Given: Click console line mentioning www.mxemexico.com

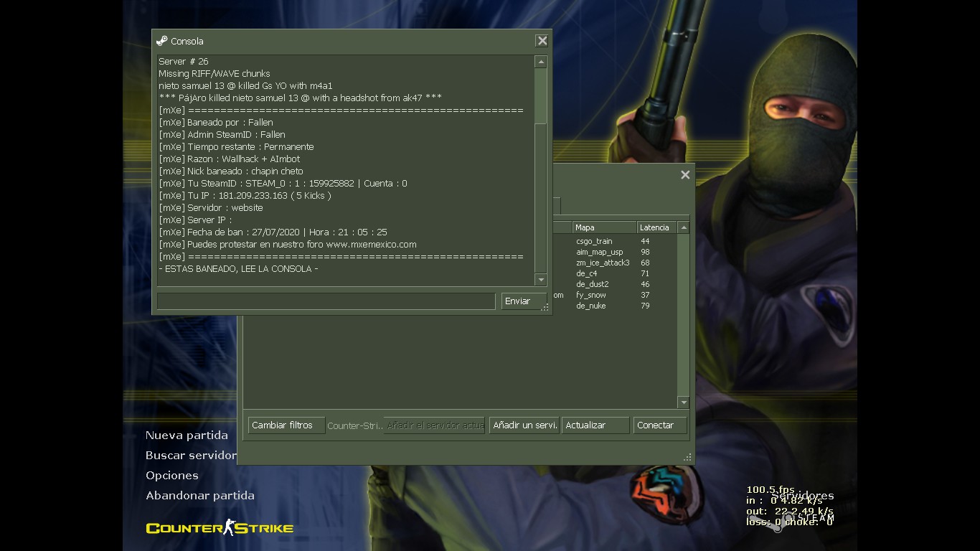Looking at the screenshot, I should 288,245.
